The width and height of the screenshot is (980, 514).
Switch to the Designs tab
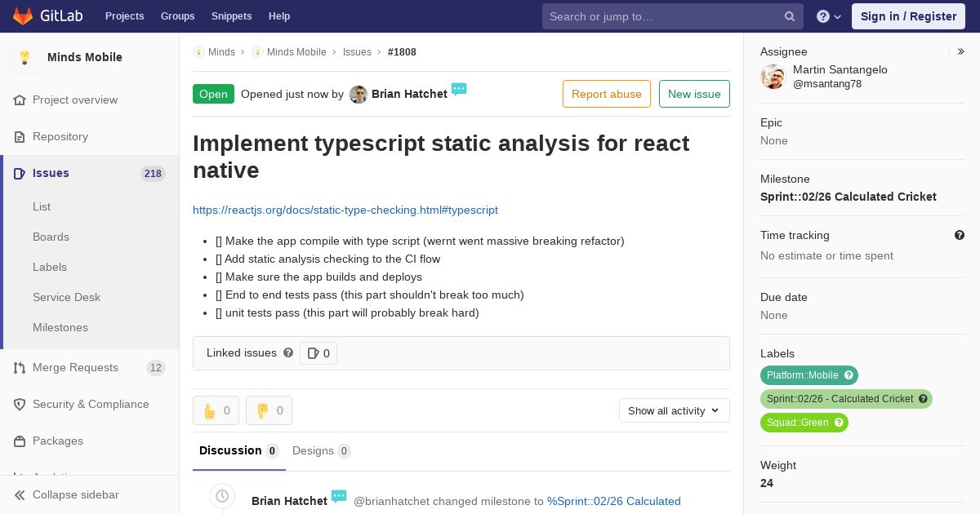pos(322,451)
